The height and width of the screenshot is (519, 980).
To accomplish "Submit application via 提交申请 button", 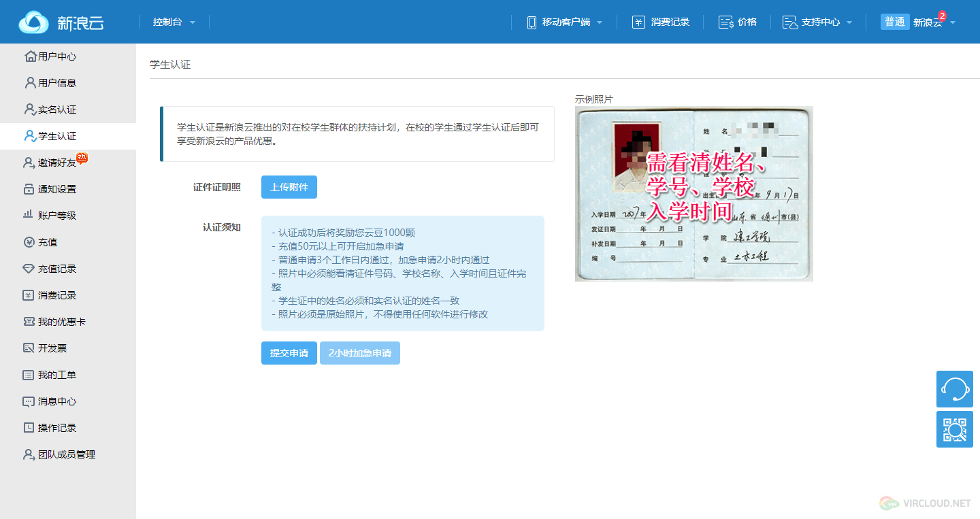I will (x=289, y=352).
